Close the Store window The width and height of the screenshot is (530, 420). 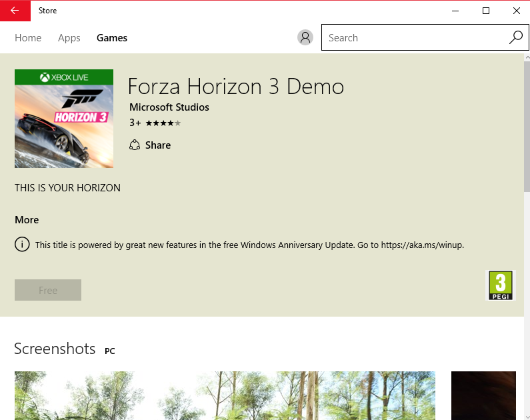516,11
